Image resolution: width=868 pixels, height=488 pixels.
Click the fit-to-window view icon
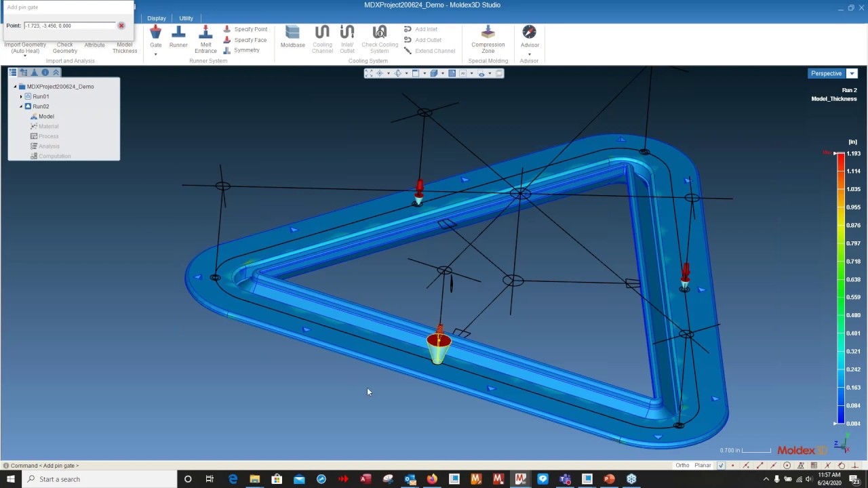[369, 73]
